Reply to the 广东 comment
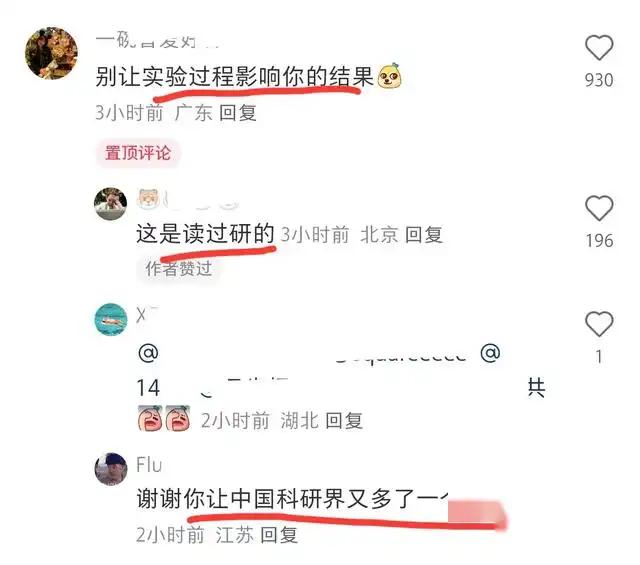The width and height of the screenshot is (640, 565). pyautogui.click(x=238, y=113)
